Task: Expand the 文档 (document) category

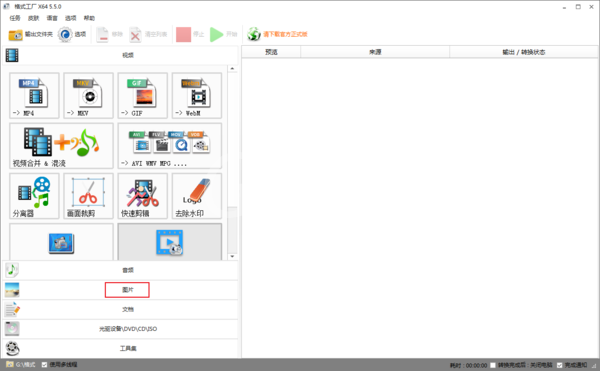Action: tap(121, 309)
